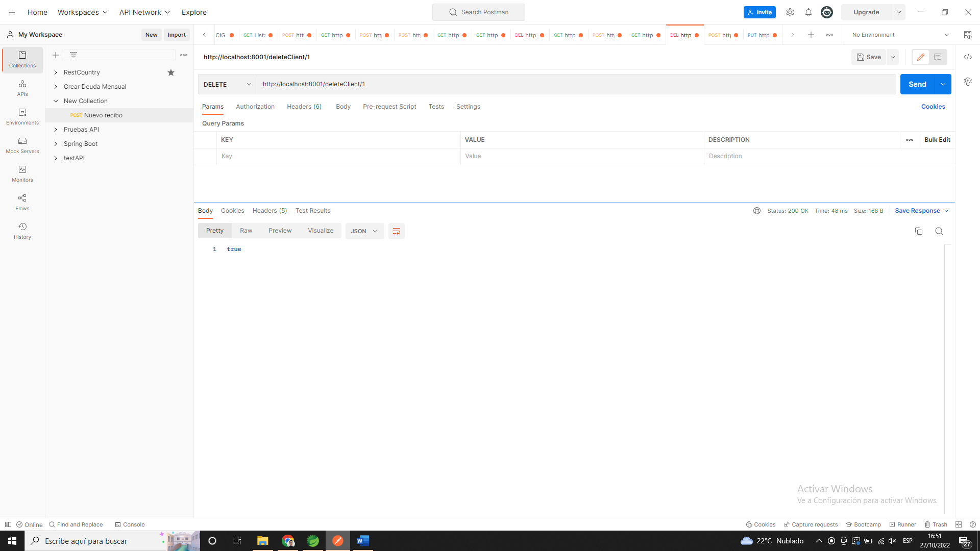The image size is (980, 551).
Task: Open the Mock Servers panel
Action: coord(22,145)
